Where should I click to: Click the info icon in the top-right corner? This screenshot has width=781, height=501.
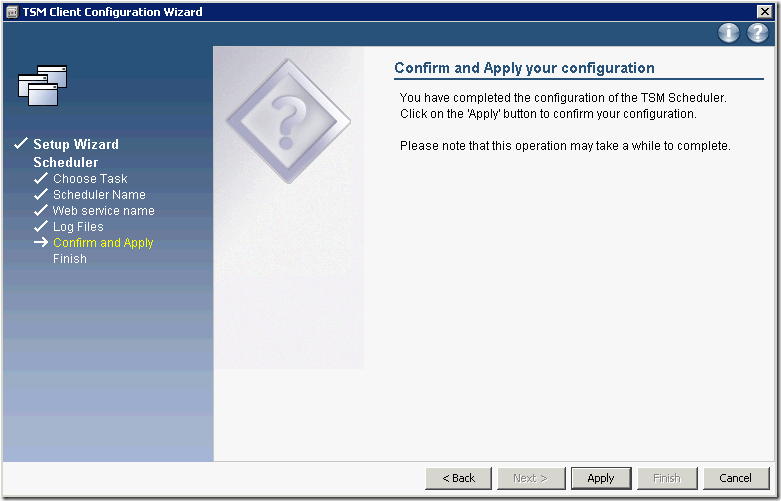[x=729, y=33]
